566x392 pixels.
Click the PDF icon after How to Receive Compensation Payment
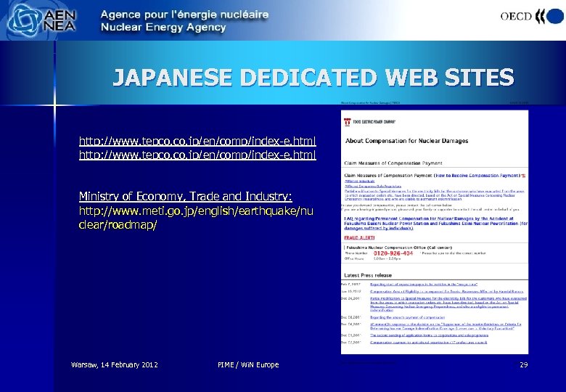523,176
